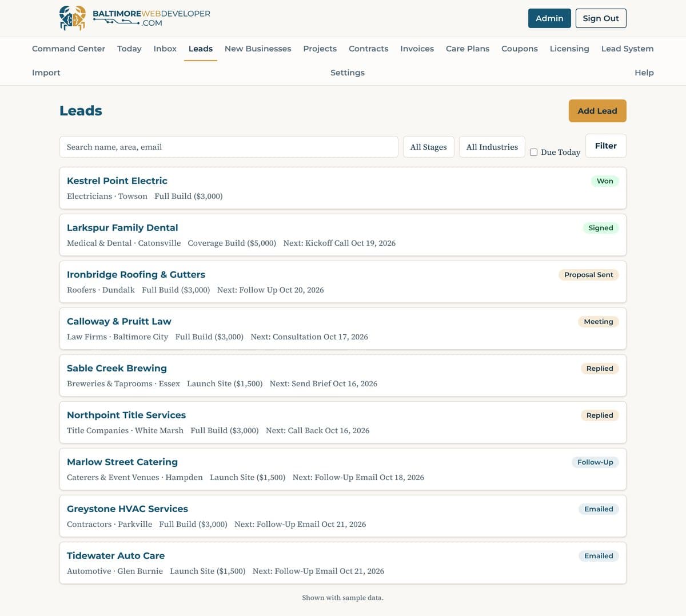The width and height of the screenshot is (686, 616).
Task: Click "Caterers & Event Venues · Hampden" text
Action: [x=135, y=477]
